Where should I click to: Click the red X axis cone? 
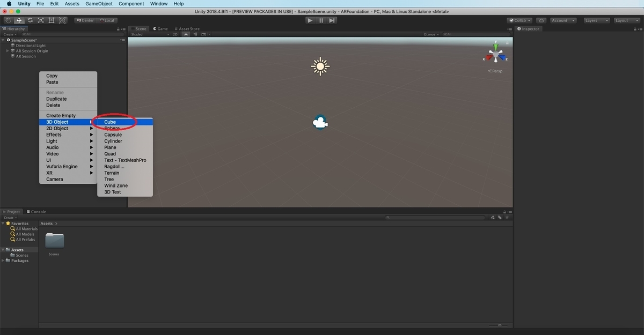(489, 57)
